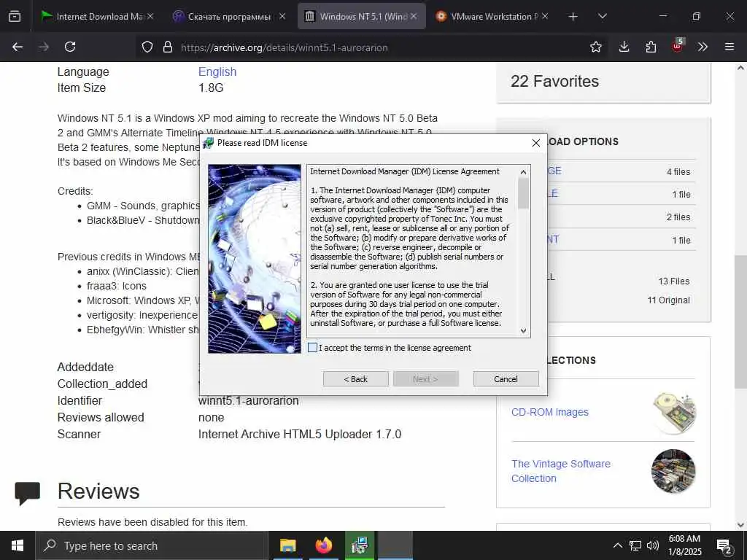Close the VMware Workstation tab
The width and height of the screenshot is (747, 560).
pos(545,16)
